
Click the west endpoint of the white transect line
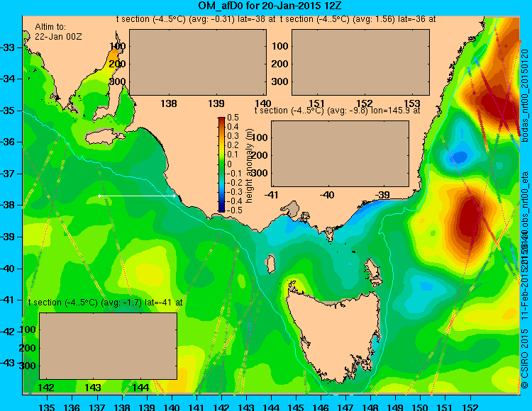tap(99, 196)
